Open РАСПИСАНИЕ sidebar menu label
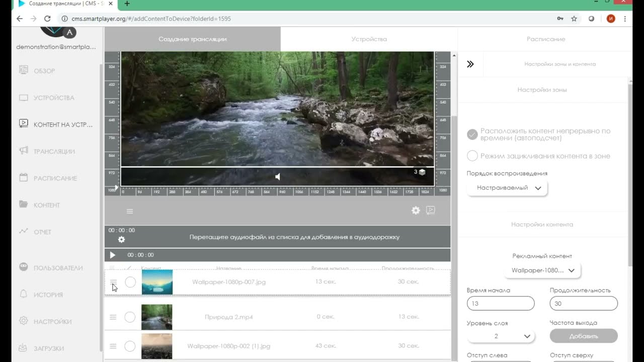 tap(55, 178)
